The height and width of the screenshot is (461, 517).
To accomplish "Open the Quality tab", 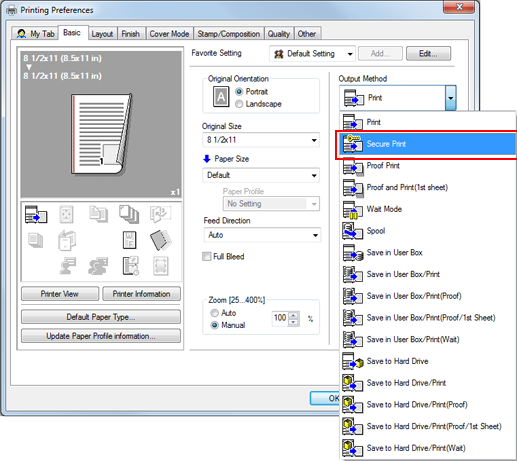I will [279, 34].
